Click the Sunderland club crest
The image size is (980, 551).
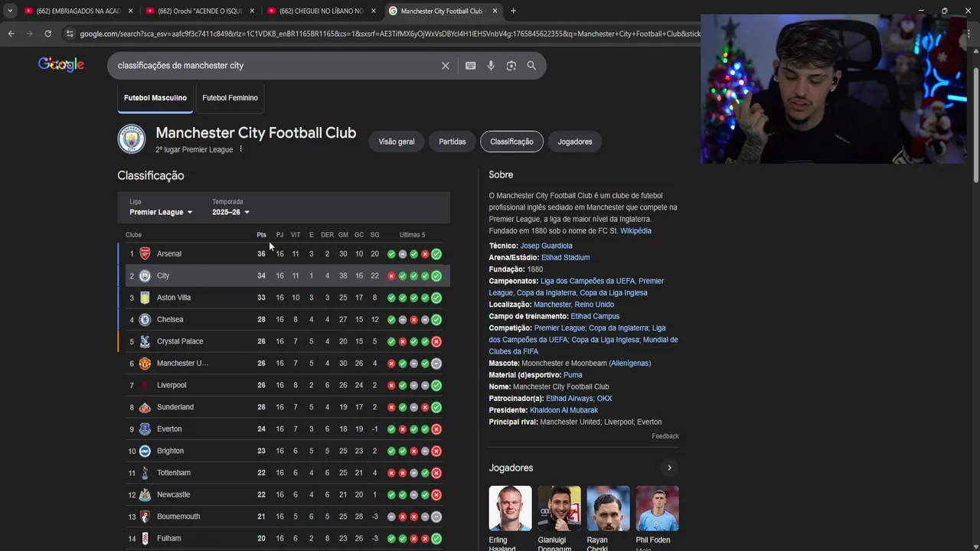pyautogui.click(x=145, y=407)
